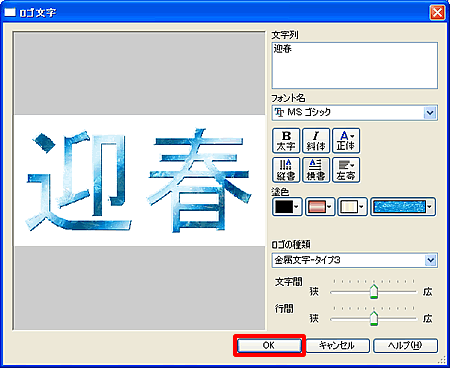450x368 pixels.
Task: Click the 行間 line spacing slider handle
Action: point(374,319)
